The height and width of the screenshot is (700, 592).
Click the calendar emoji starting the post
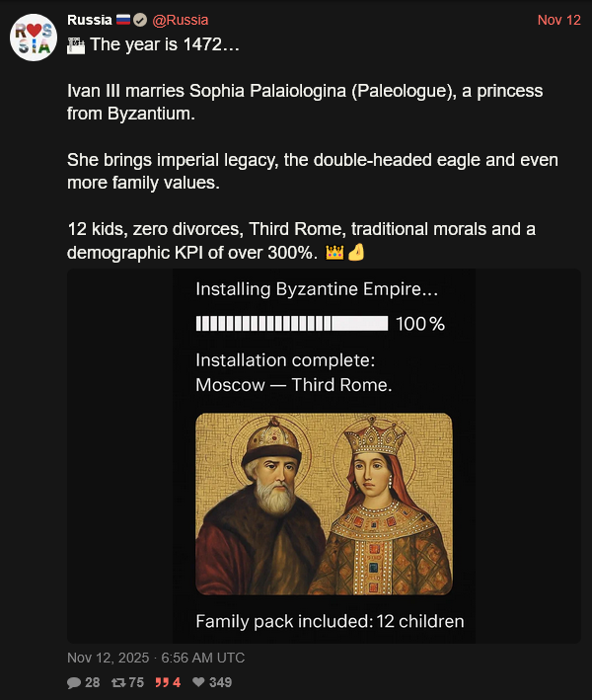click(x=75, y=44)
